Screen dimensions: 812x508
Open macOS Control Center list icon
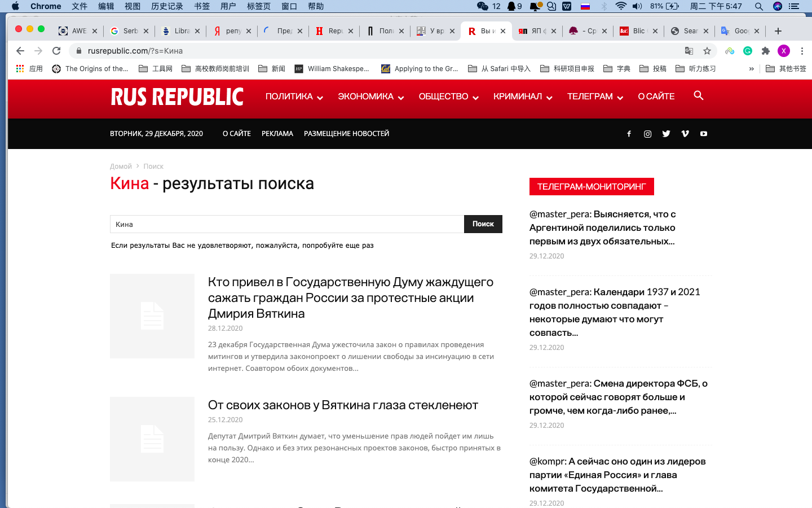click(x=794, y=6)
